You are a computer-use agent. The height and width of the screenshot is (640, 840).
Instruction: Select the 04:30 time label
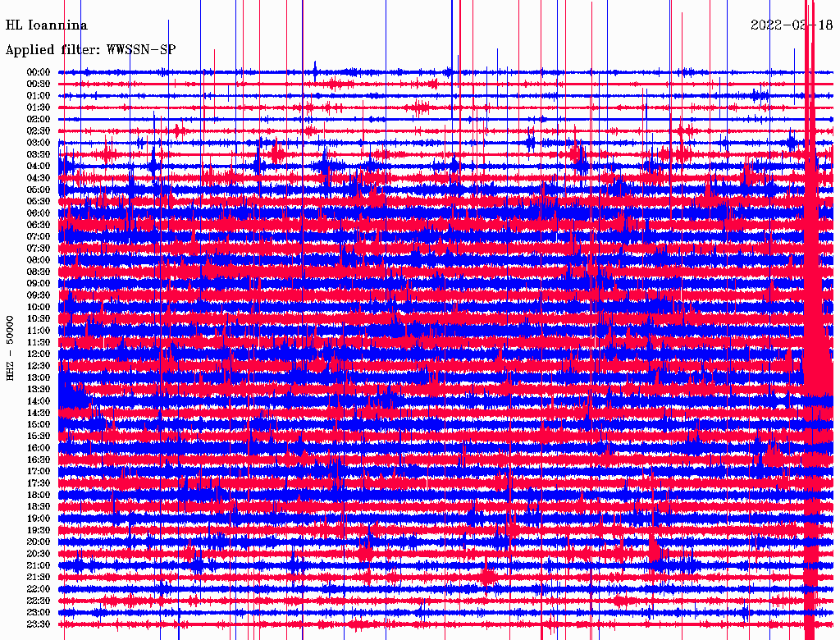click(x=39, y=178)
